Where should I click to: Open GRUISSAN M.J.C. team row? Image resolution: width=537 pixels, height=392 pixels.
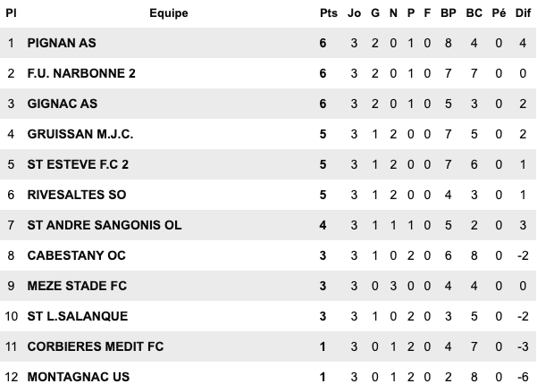coord(81,134)
